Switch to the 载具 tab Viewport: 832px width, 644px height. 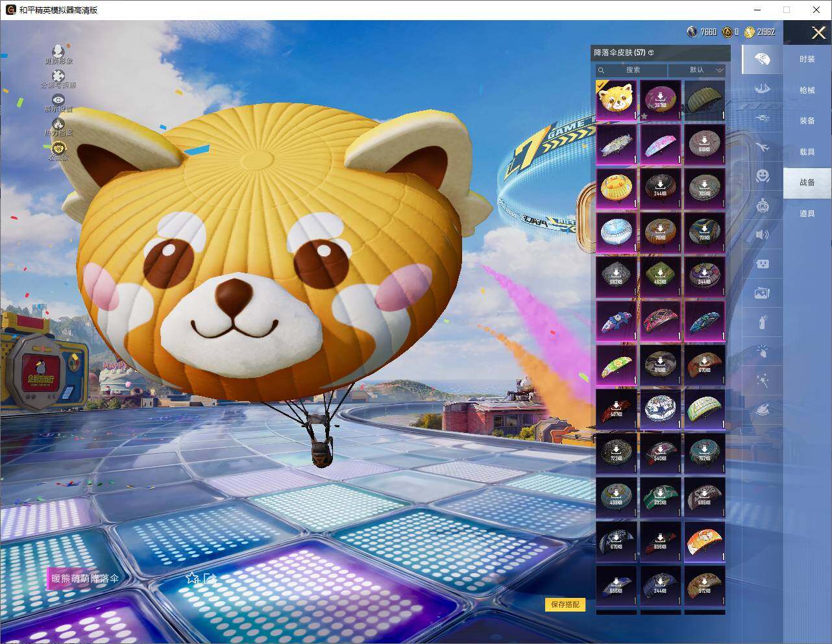click(x=807, y=152)
